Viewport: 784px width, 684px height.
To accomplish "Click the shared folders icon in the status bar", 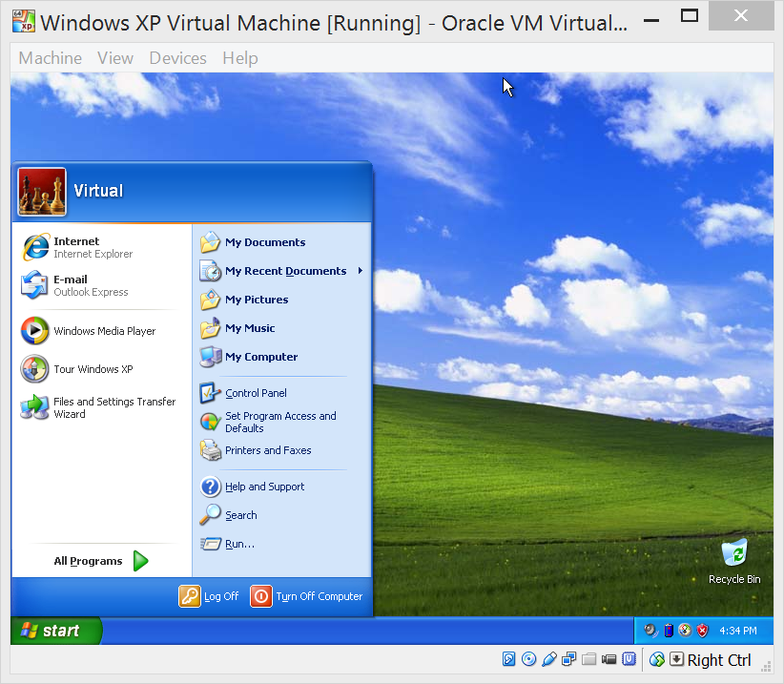I will [588, 659].
